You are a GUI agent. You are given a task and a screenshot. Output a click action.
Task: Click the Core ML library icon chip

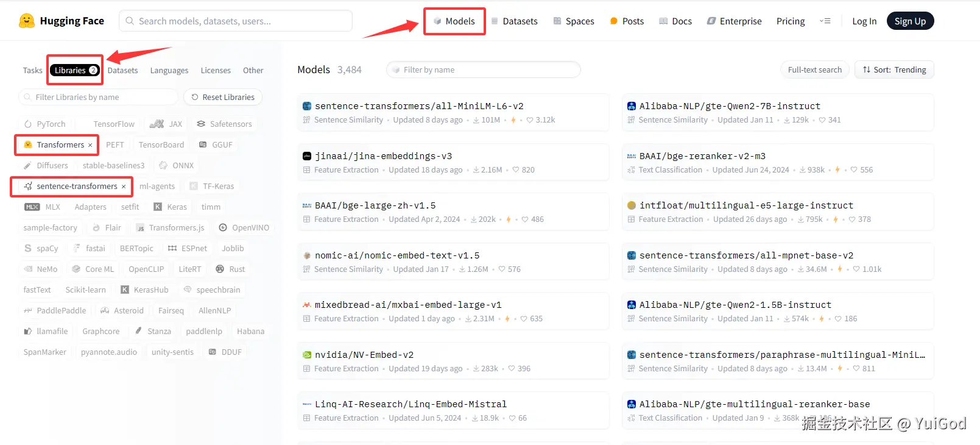[93, 269]
